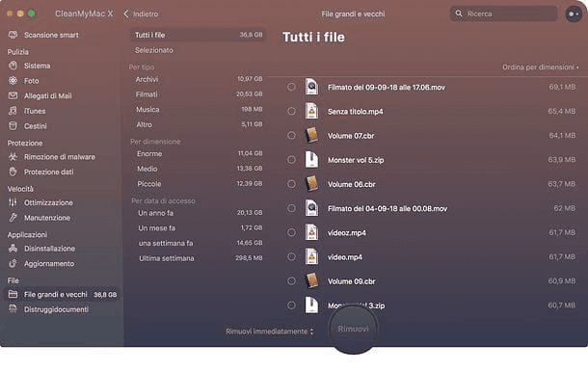The image size is (588, 371).
Task: Select the Rimozione di malware icon
Action: point(13,157)
